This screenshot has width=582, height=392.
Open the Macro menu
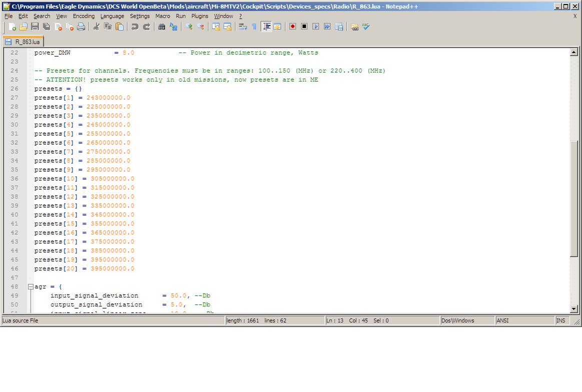tap(163, 16)
